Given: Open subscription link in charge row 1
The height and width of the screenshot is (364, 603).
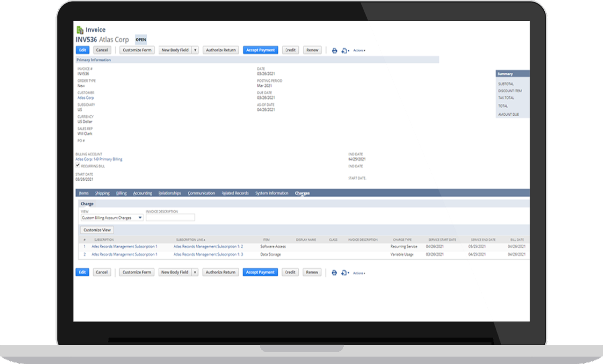Looking at the screenshot, I should click(x=124, y=247).
